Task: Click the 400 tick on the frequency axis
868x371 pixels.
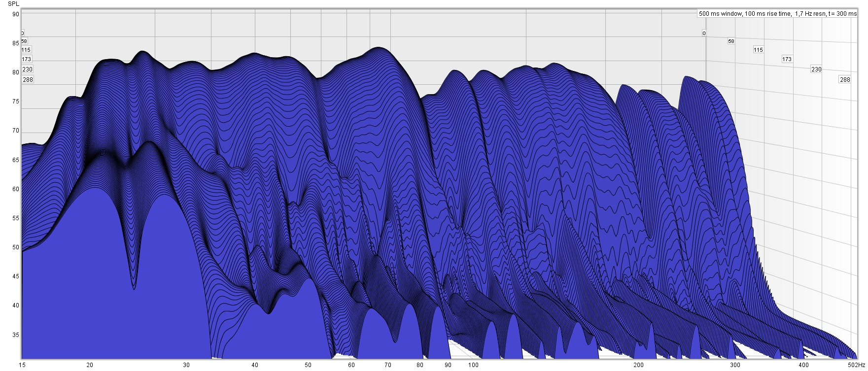Action: coord(803,365)
